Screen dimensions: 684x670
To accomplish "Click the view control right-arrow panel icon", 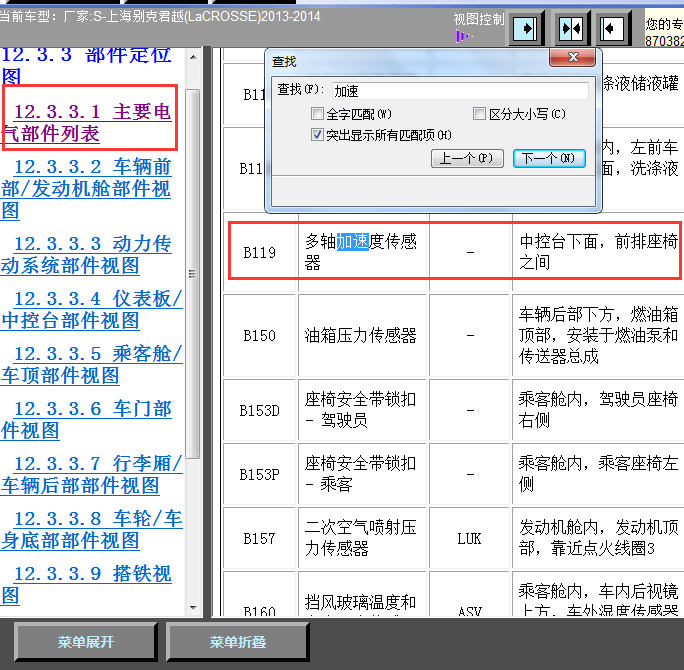I will point(525,29).
